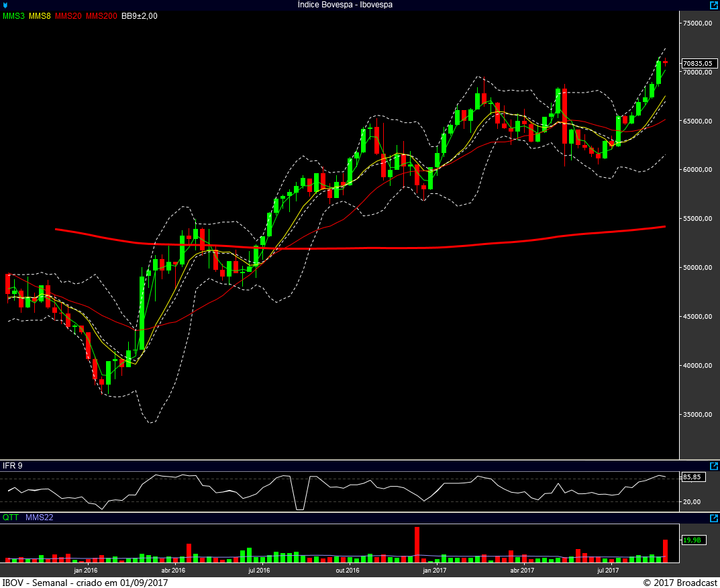Viewport: 720px width, 588px height.
Task: Select the yellow MMS8 indicator label
Action: click(39, 16)
